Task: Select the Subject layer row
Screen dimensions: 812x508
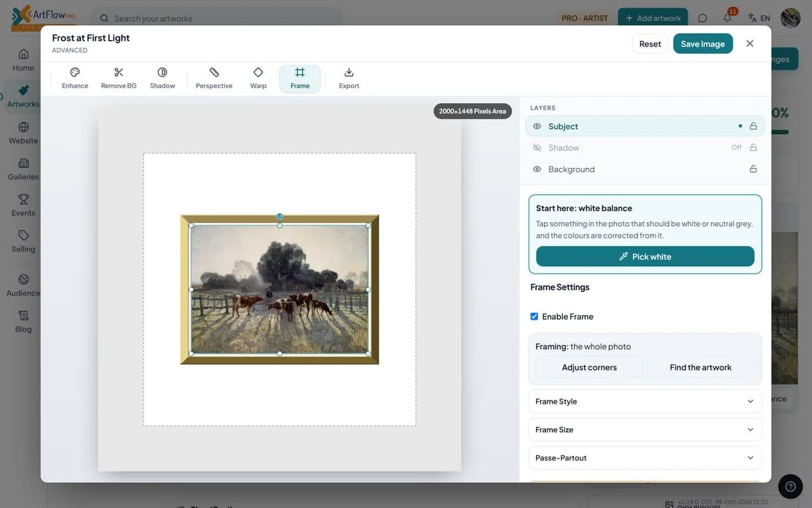Action: coord(645,126)
